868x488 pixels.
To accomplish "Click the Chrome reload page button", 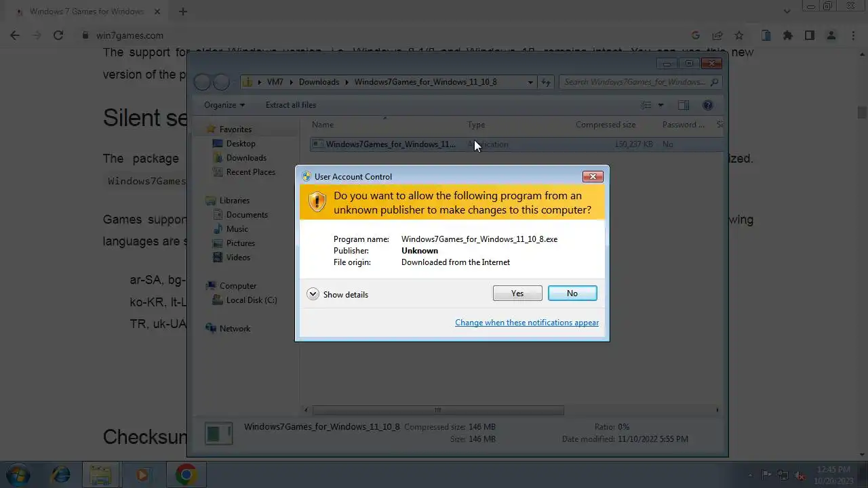I will 58,35.
